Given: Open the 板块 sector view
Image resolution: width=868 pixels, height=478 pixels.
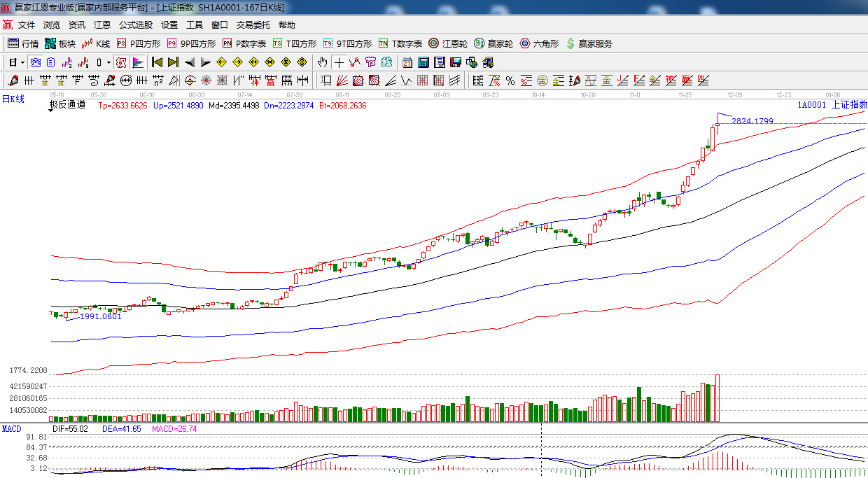Looking at the screenshot, I should coord(60,43).
